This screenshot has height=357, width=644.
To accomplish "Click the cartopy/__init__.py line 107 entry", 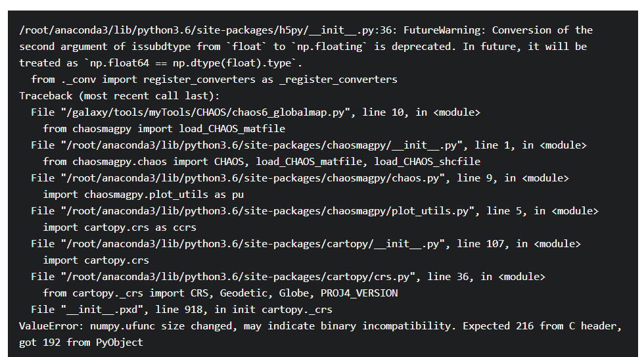I will tap(306, 244).
